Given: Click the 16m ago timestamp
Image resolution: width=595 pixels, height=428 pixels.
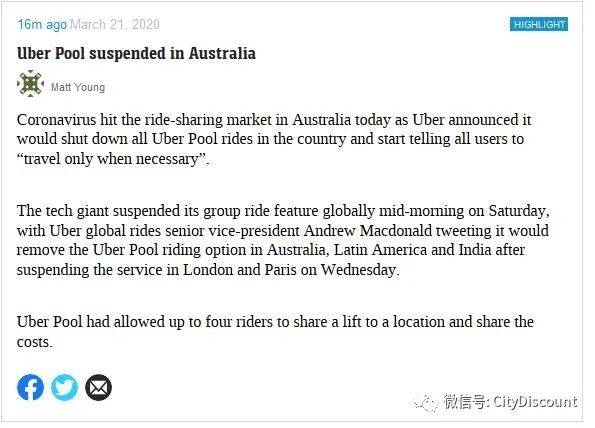Looking at the screenshot, I should [x=42, y=25].
